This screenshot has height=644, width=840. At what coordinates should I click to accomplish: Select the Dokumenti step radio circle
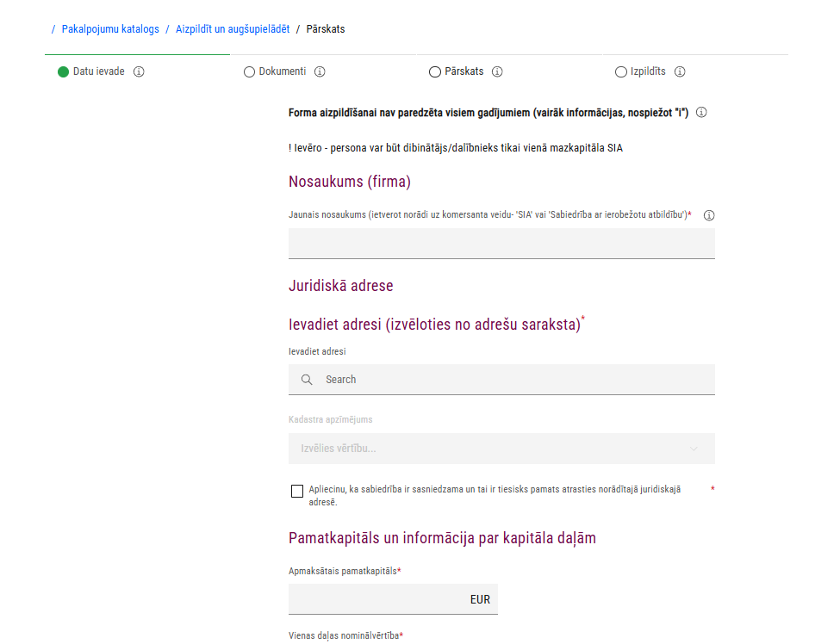tap(250, 72)
